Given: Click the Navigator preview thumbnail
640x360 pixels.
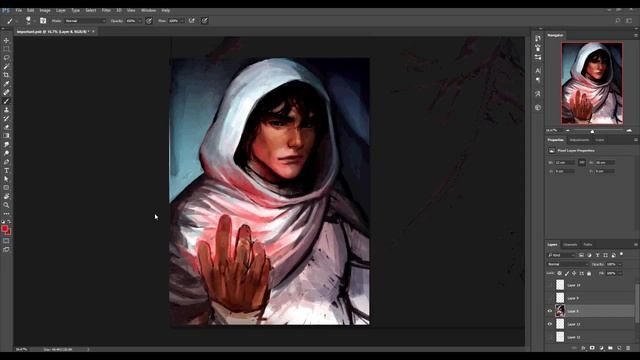Looking at the screenshot, I should pyautogui.click(x=592, y=83).
